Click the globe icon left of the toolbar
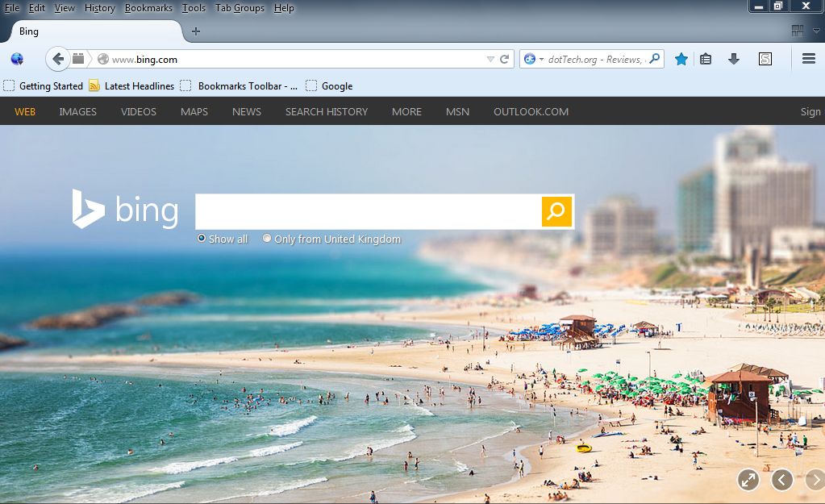The width and height of the screenshot is (825, 504). pyautogui.click(x=16, y=58)
